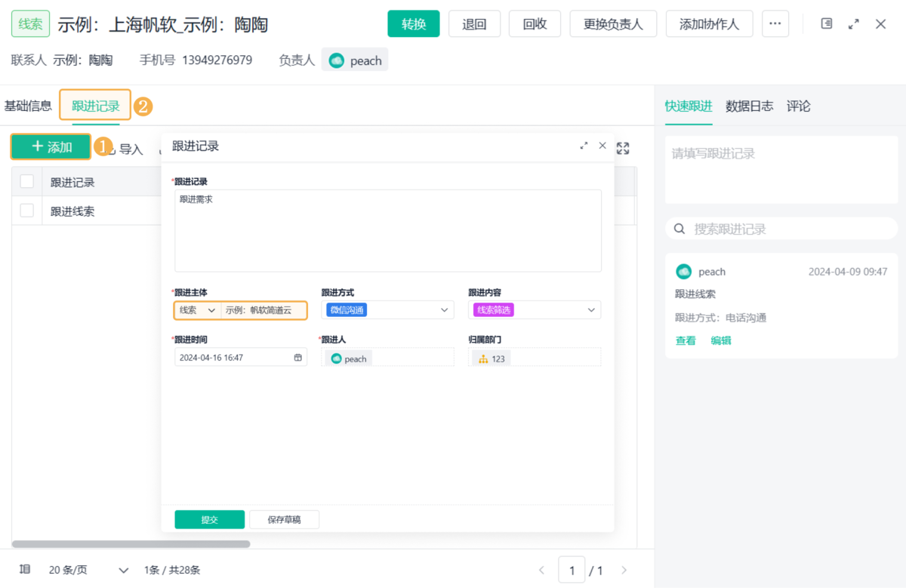Click the 1条 / 共28条 count text
This screenshot has width=906, height=588.
click(x=172, y=570)
